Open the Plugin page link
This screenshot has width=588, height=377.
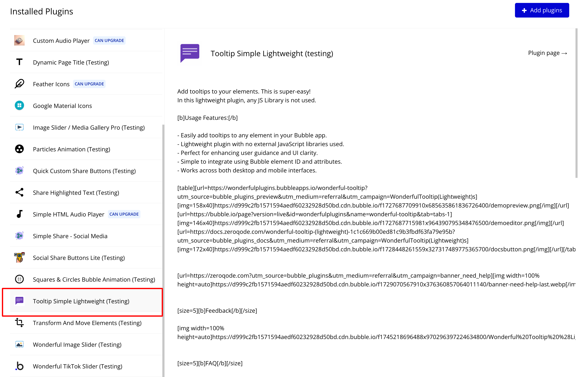click(547, 53)
